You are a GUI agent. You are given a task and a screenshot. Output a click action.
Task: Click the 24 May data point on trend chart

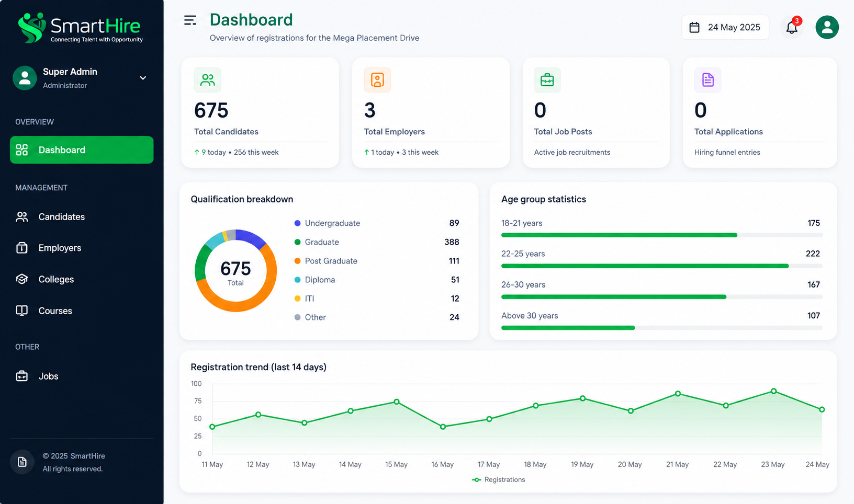coord(822,409)
